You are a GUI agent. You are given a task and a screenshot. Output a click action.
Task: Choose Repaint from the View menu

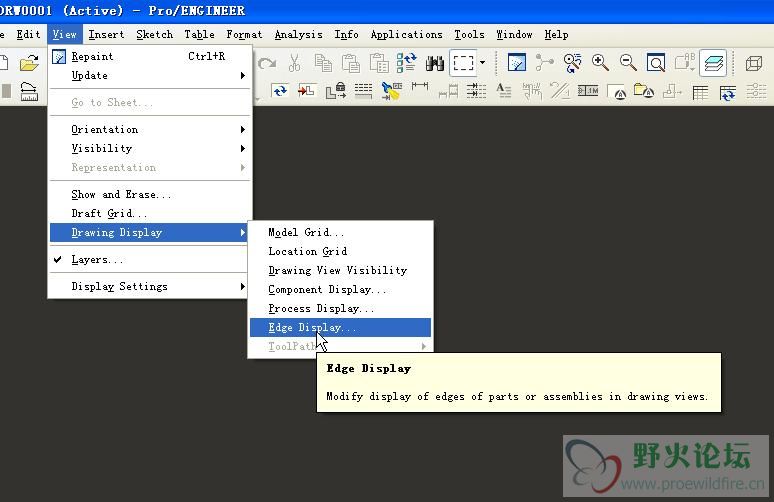point(151,56)
